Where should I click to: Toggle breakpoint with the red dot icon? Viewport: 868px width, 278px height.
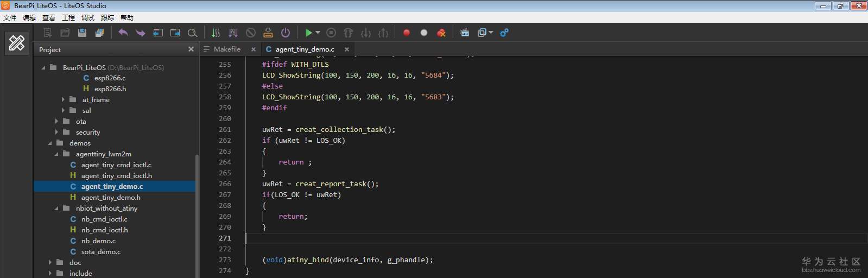(x=406, y=33)
